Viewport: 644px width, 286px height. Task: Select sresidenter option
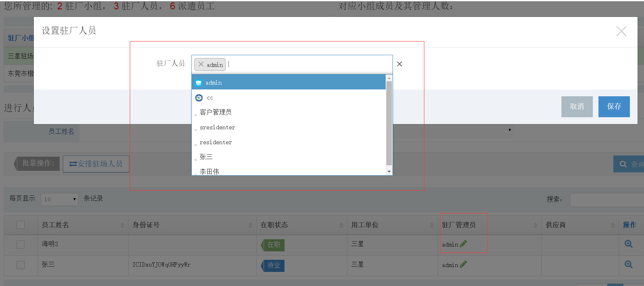click(x=289, y=127)
